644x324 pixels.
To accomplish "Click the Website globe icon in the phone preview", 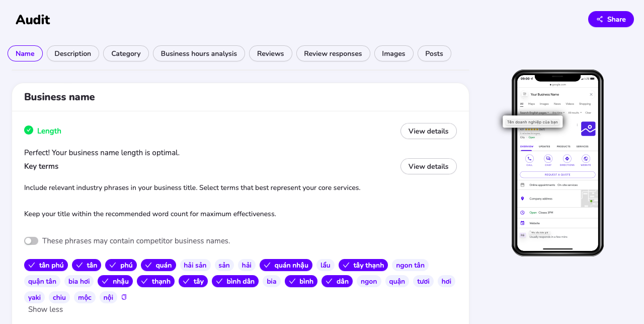I will [x=586, y=159].
